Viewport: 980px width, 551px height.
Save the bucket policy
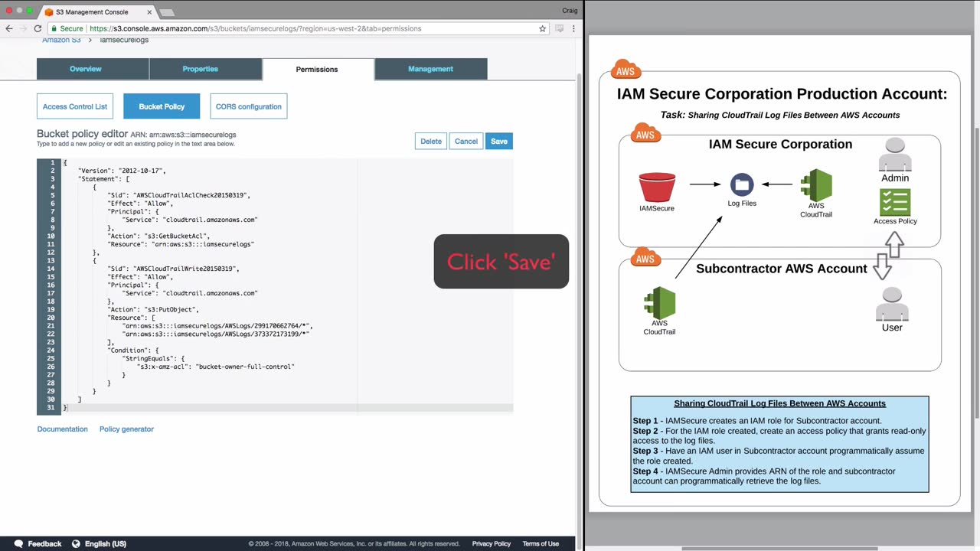499,141
